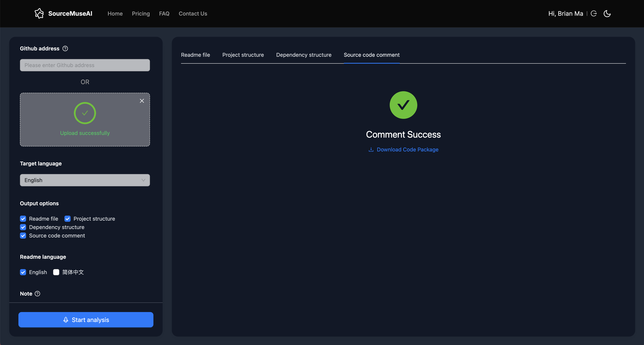
Task: Click the Github address input field
Action: point(85,65)
